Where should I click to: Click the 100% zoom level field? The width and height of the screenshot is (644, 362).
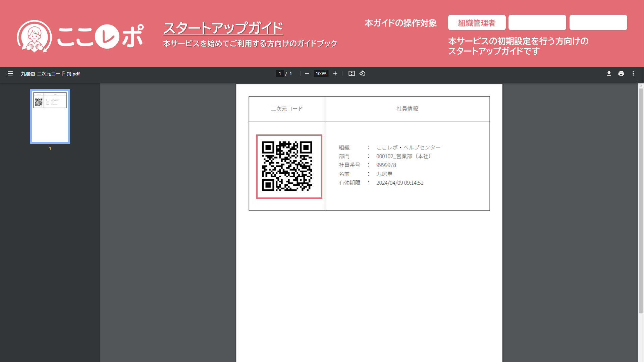point(321,73)
